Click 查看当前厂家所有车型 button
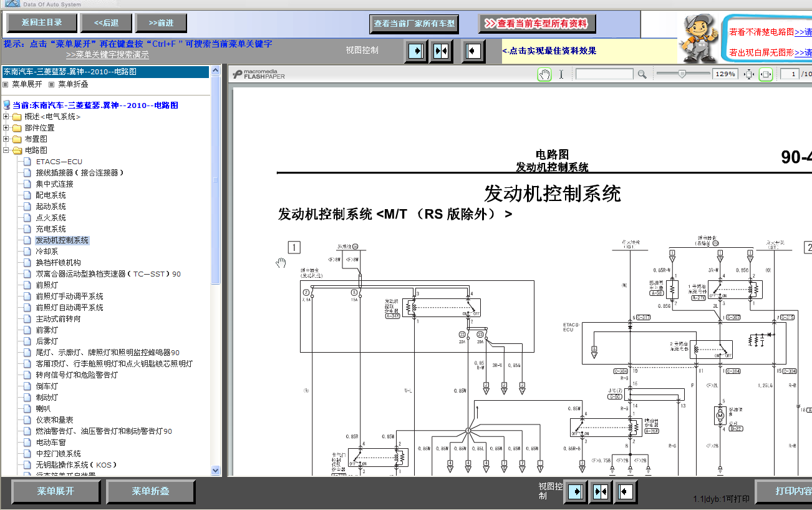812x510 pixels. pyautogui.click(x=414, y=24)
